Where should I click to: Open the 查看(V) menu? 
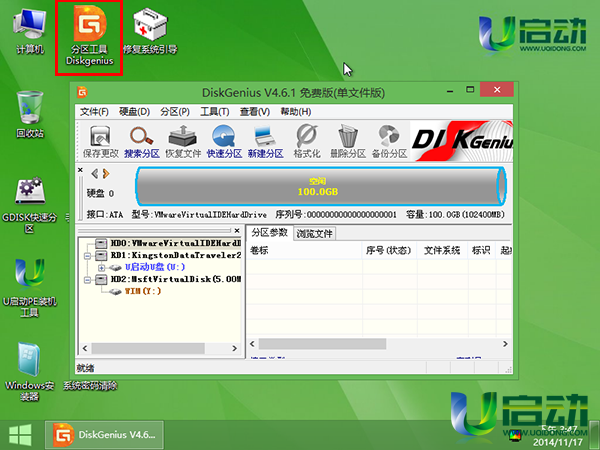tap(255, 112)
